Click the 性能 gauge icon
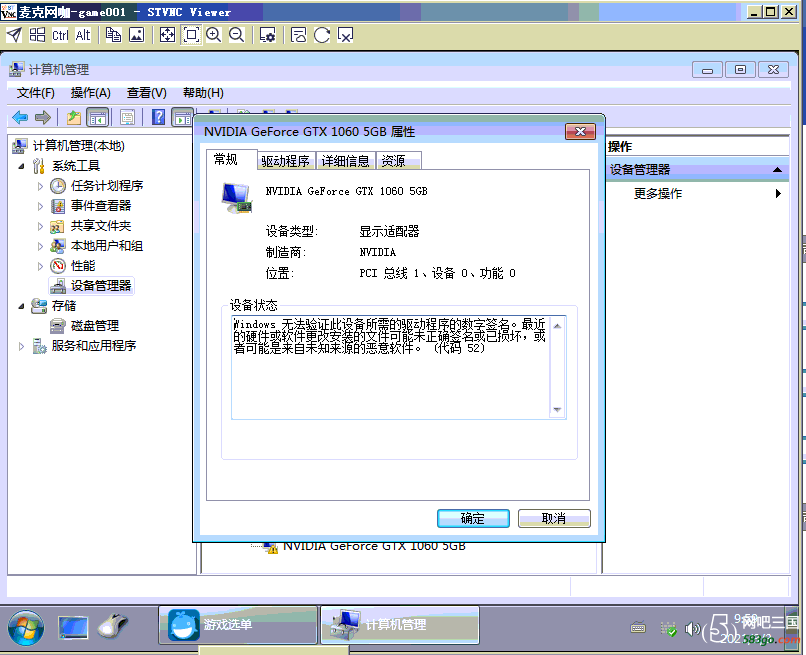 (x=58, y=266)
